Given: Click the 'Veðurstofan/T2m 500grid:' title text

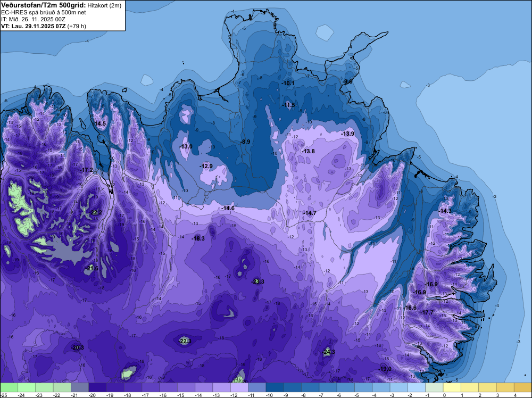Looking at the screenshot, I should 44,5.
